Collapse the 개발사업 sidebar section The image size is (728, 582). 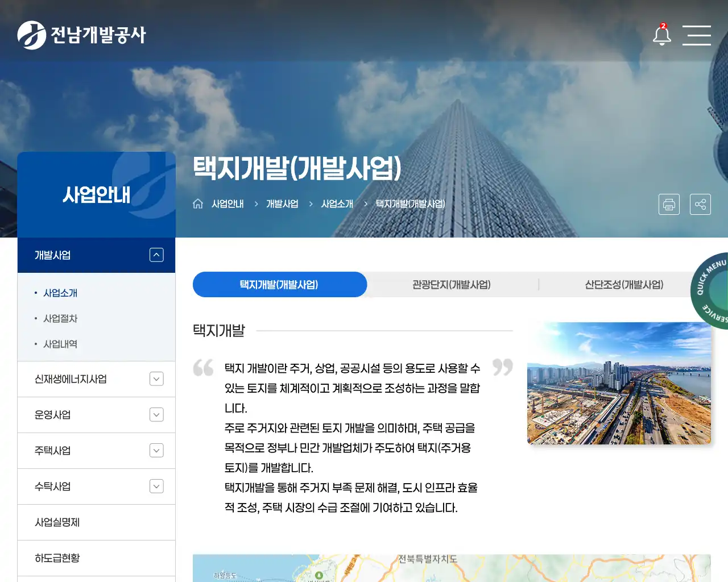click(156, 255)
